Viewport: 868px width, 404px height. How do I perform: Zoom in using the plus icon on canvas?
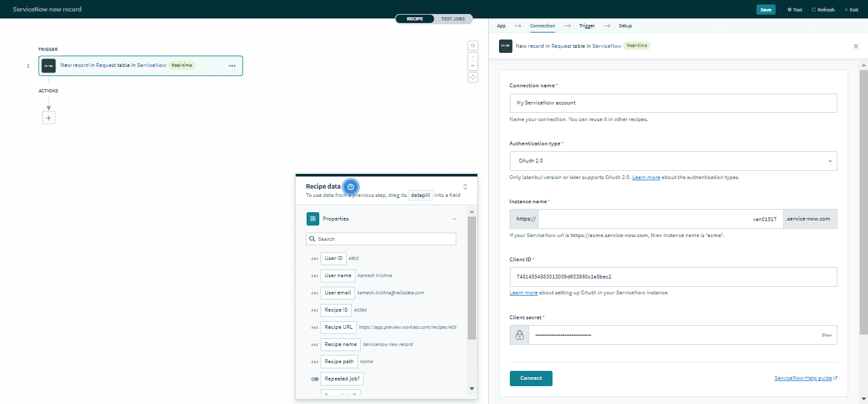472,57
